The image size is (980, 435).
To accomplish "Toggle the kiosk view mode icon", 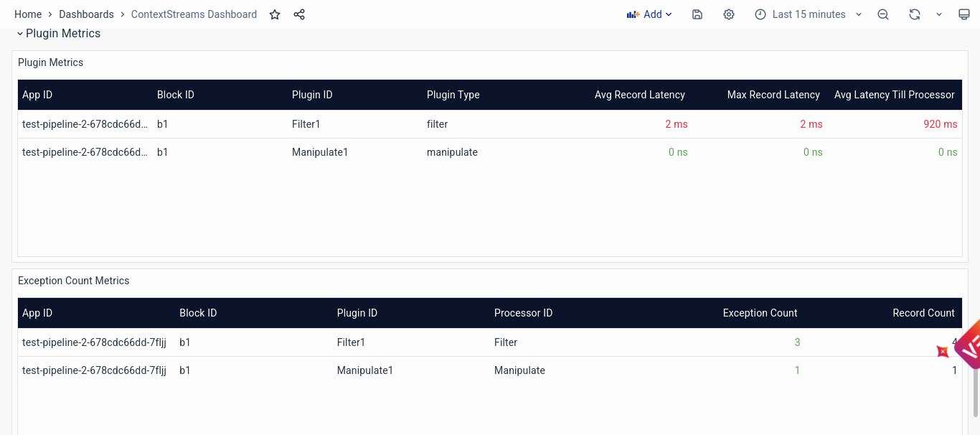I will click(x=964, y=14).
